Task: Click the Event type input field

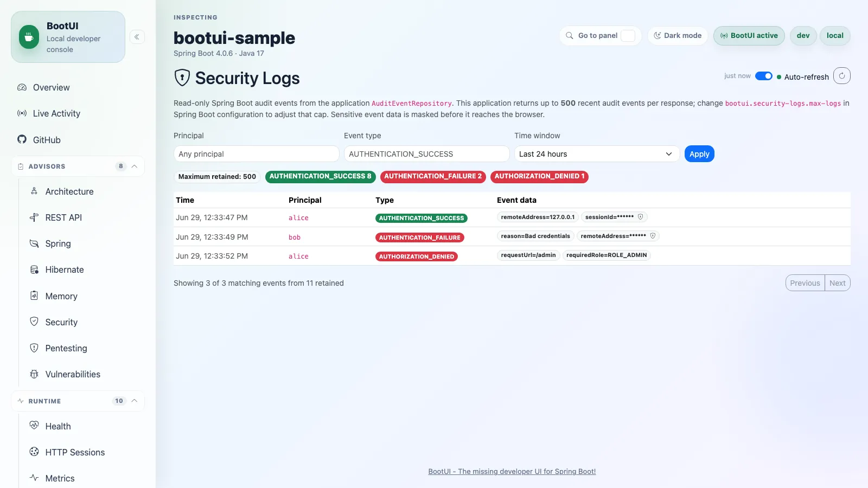Action: [426, 154]
